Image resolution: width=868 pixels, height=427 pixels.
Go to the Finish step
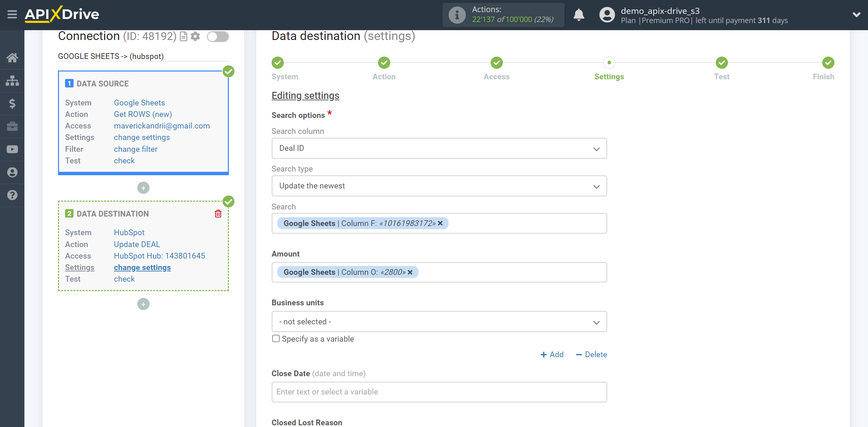828,63
